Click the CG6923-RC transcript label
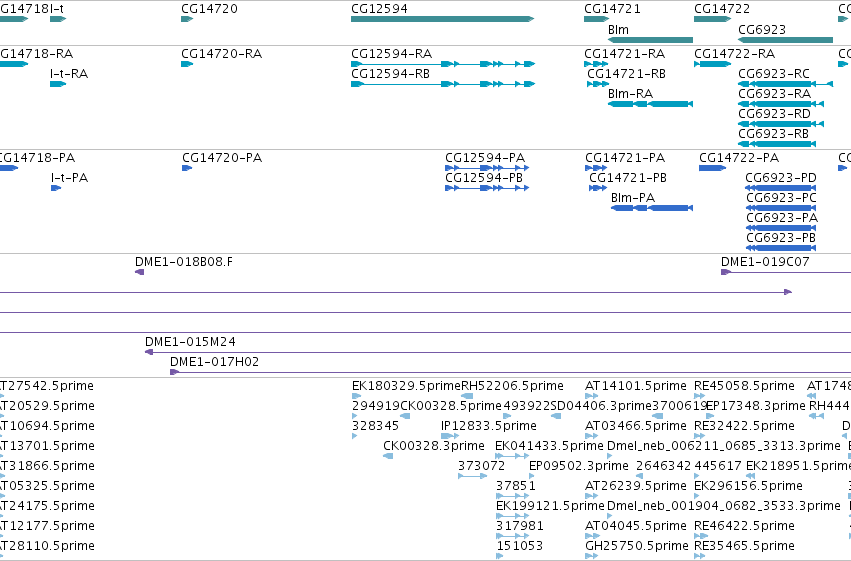The width and height of the screenshot is (851, 561). [774, 73]
